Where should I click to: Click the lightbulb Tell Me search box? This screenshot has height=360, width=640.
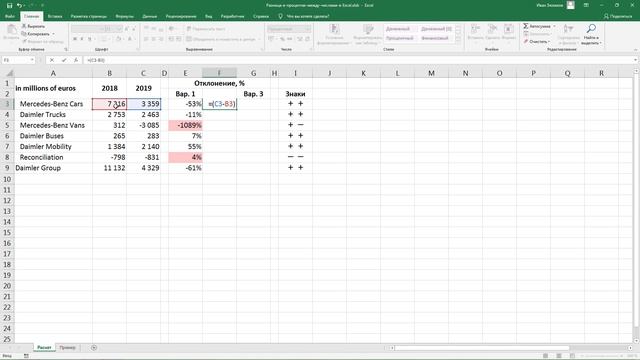pyautogui.click(x=304, y=16)
